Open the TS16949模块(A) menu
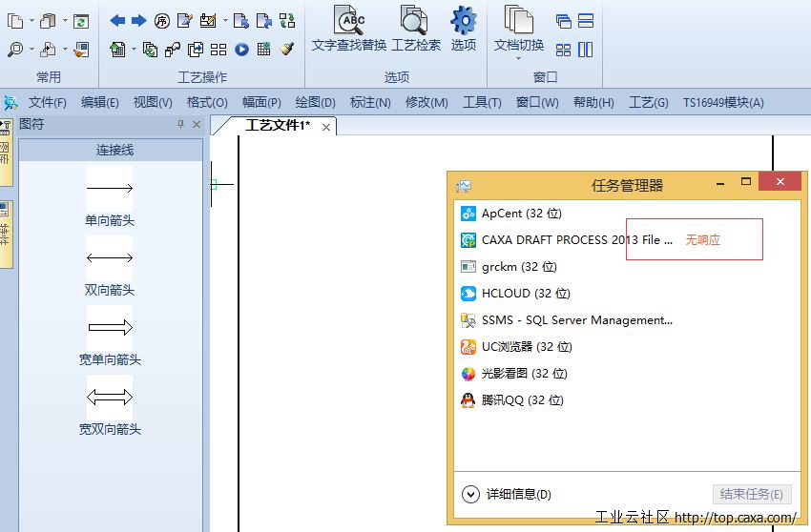811x532 pixels. [x=723, y=102]
